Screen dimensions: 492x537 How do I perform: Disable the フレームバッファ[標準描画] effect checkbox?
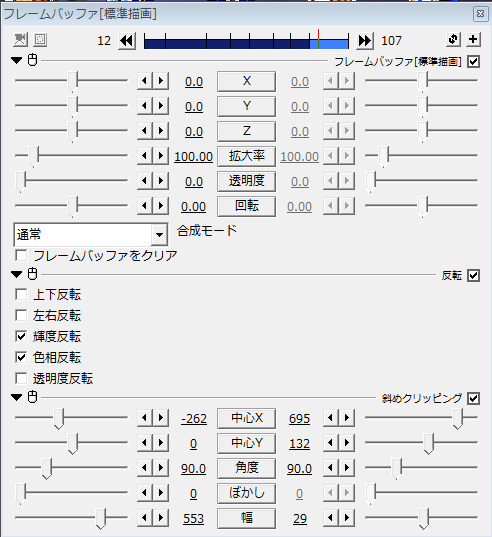tap(474, 62)
